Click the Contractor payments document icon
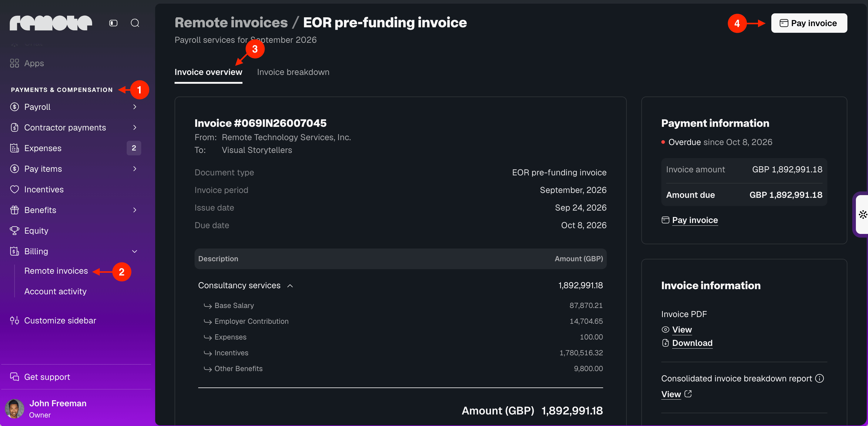The image size is (868, 426). point(15,127)
